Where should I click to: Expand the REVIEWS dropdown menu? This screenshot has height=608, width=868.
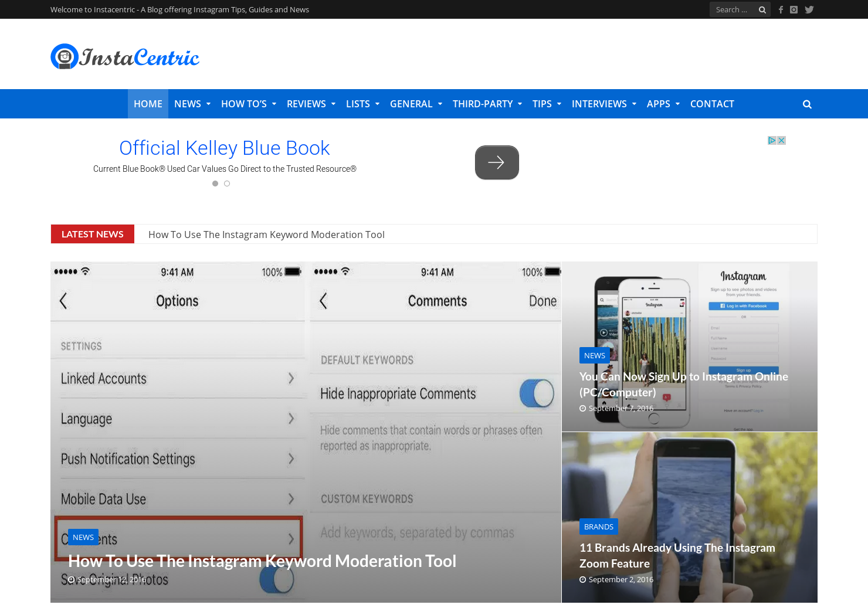(x=311, y=104)
